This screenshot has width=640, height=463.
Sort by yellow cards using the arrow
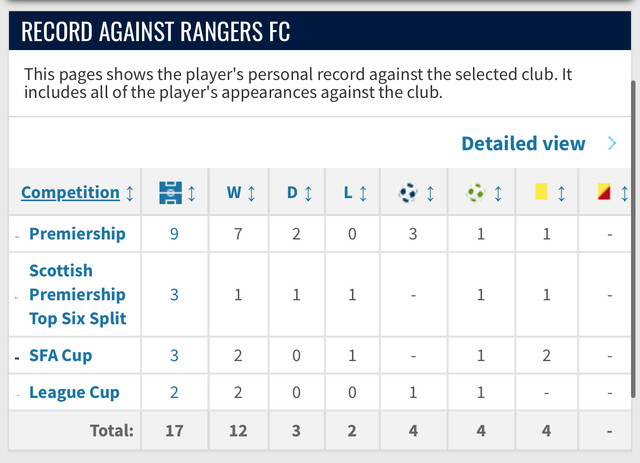561,194
